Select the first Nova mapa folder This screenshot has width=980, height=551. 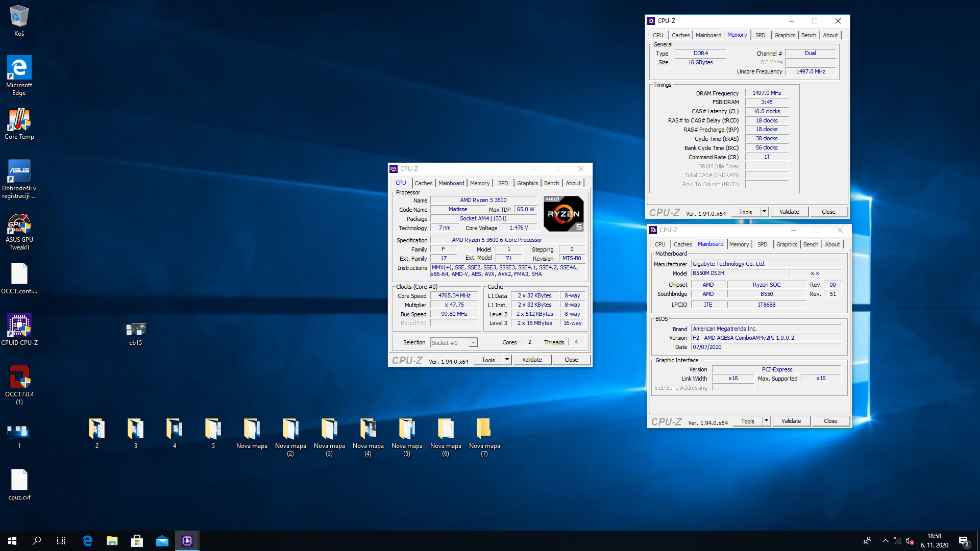pyautogui.click(x=252, y=434)
